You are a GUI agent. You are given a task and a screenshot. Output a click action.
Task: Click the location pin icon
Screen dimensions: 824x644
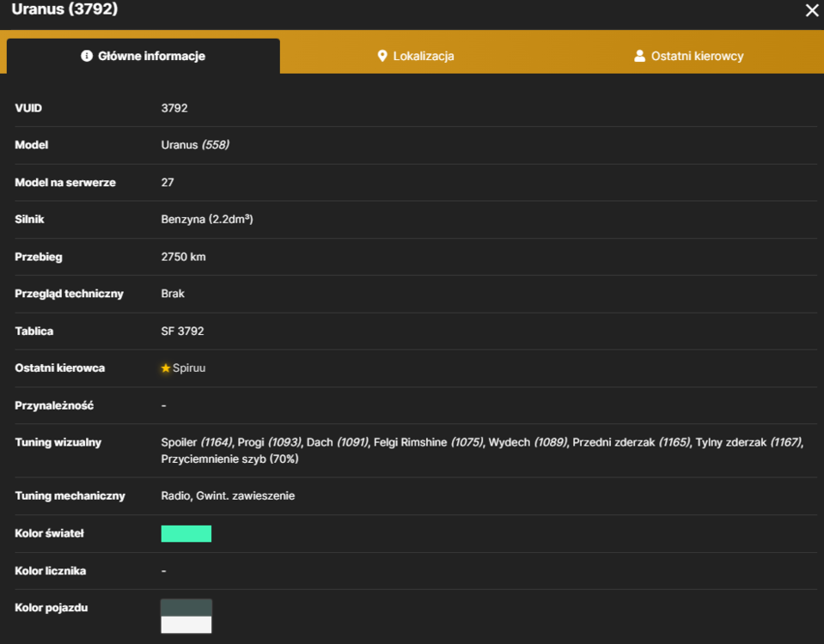(382, 56)
